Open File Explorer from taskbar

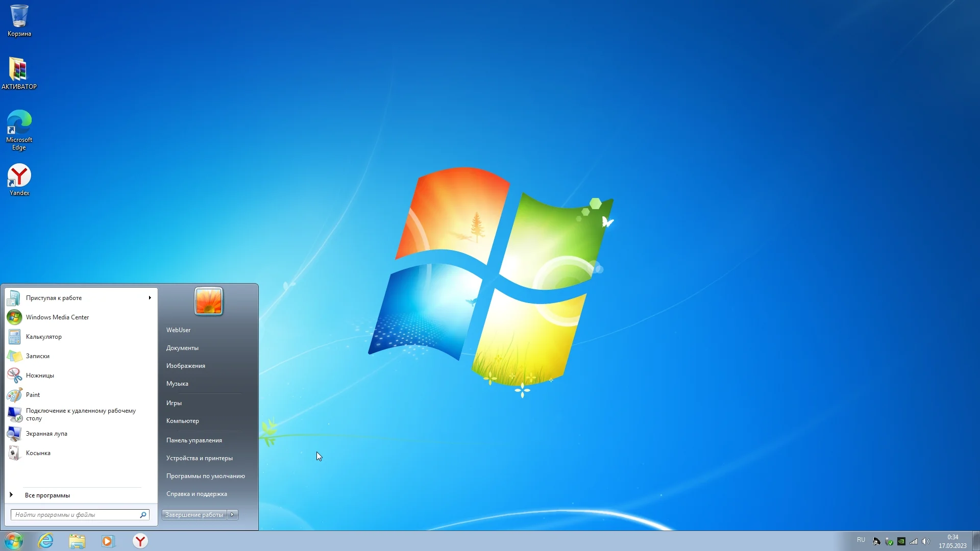pos(77,541)
